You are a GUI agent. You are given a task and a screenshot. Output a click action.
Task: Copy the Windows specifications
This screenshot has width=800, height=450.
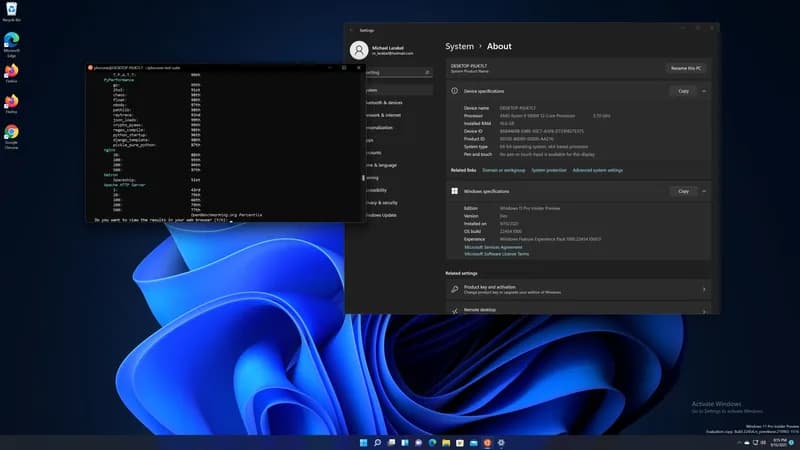point(683,191)
